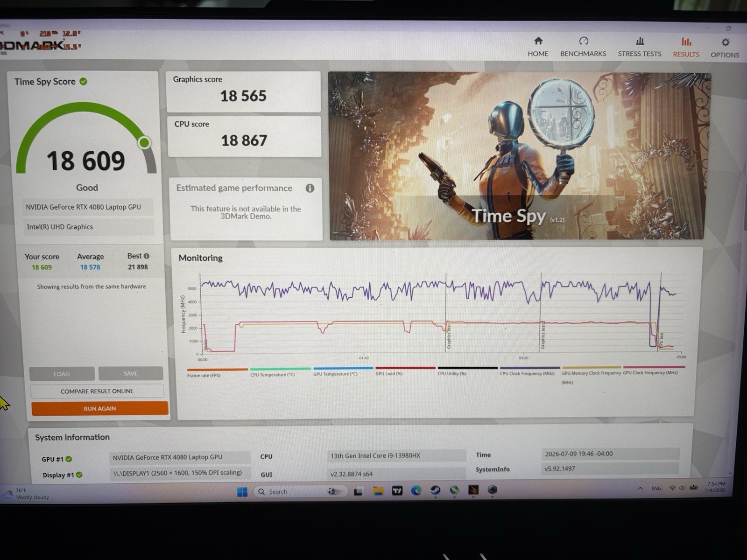Open the STRESS TESTS tab
Image resolution: width=747 pixels, height=560 pixels.
click(x=640, y=47)
